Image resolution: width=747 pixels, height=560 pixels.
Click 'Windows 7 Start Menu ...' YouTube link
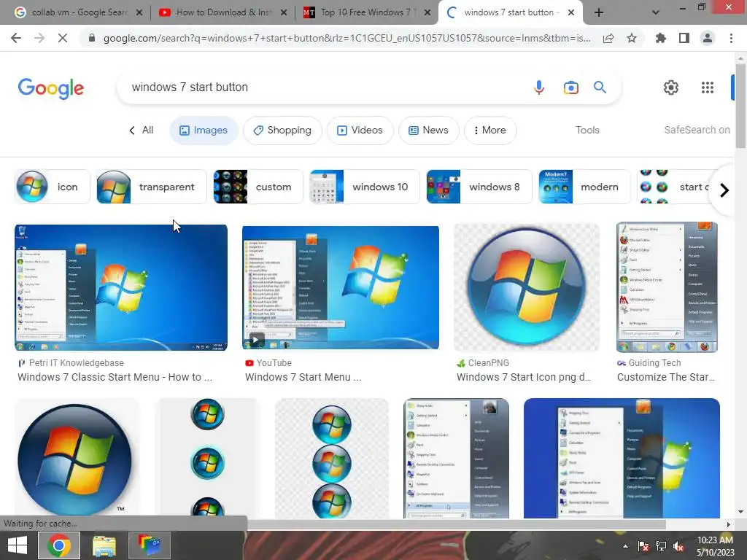pyautogui.click(x=303, y=377)
